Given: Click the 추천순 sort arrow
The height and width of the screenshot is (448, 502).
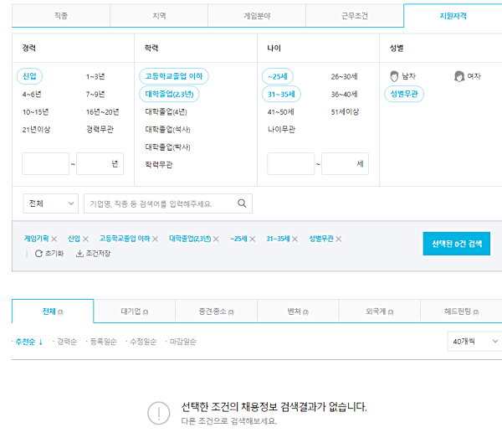Looking at the screenshot, I should [x=41, y=342].
